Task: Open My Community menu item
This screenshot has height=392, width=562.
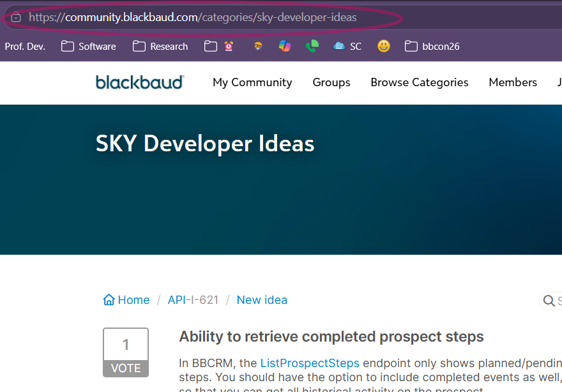Action: tap(252, 82)
